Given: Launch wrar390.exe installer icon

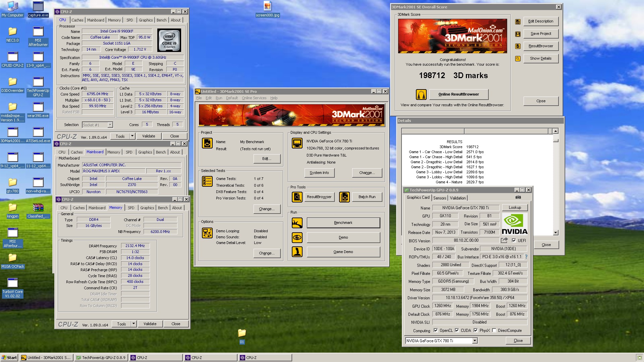Looking at the screenshot, I should 38,110.
